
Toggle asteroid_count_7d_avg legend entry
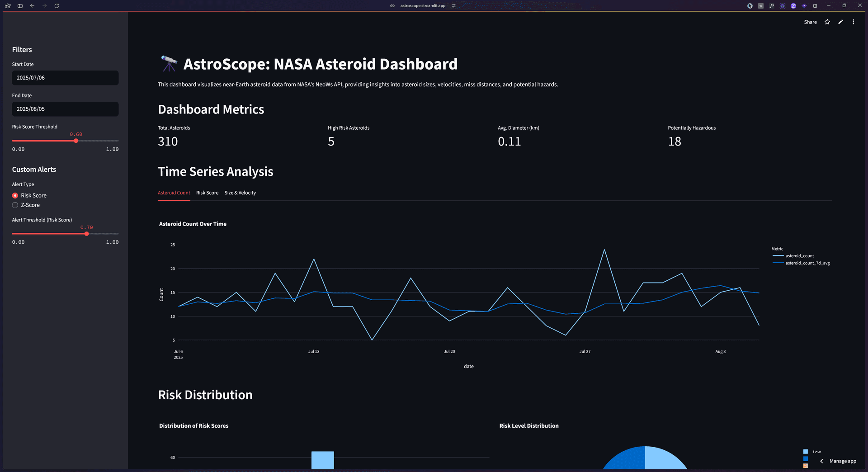tap(807, 263)
